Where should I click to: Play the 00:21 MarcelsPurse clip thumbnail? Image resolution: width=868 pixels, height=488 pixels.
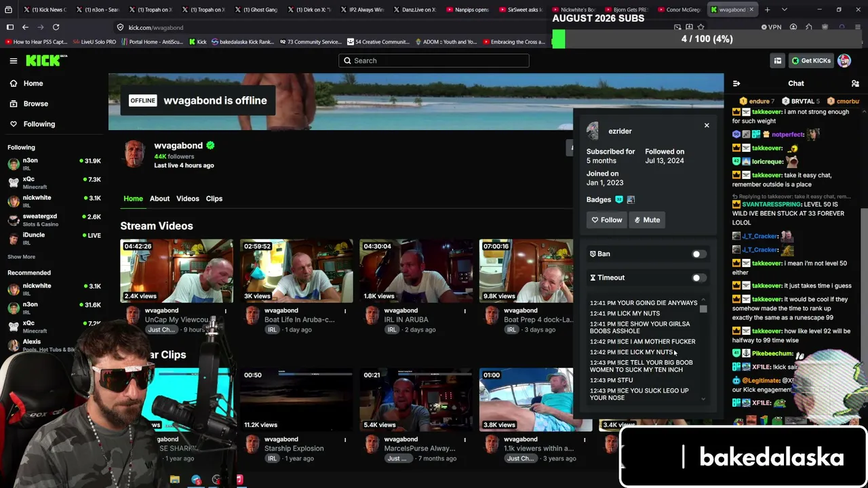[416, 400]
